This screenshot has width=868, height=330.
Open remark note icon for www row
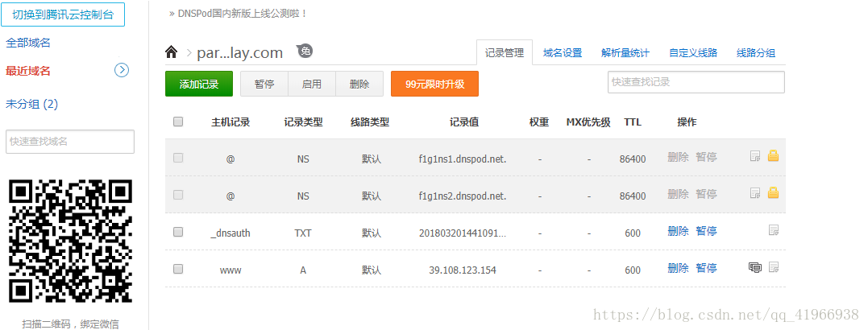click(774, 267)
